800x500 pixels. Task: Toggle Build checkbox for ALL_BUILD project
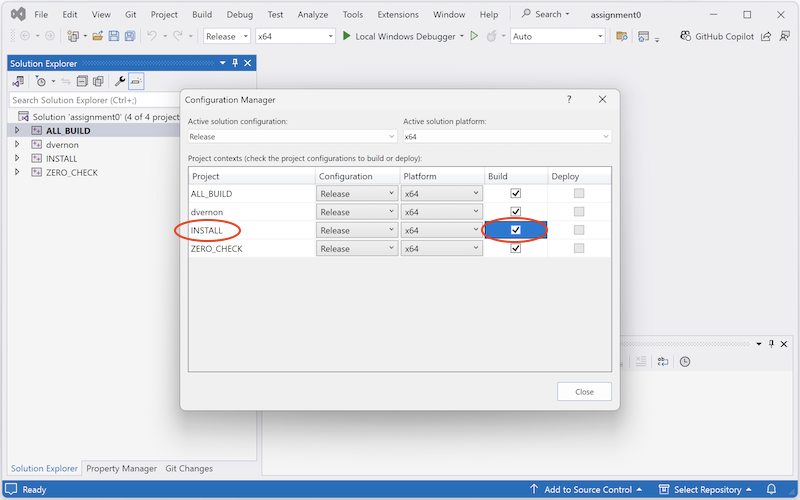click(x=515, y=193)
